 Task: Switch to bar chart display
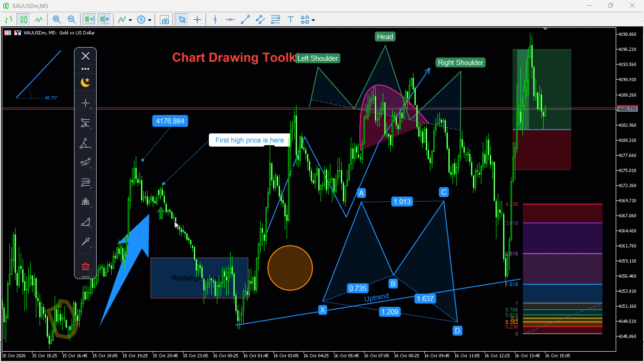click(8, 19)
